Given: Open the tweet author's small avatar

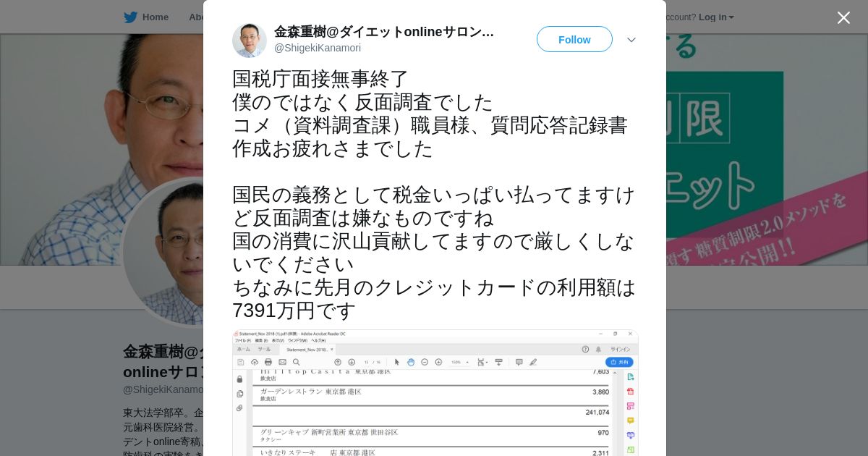Looking at the screenshot, I should point(250,40).
